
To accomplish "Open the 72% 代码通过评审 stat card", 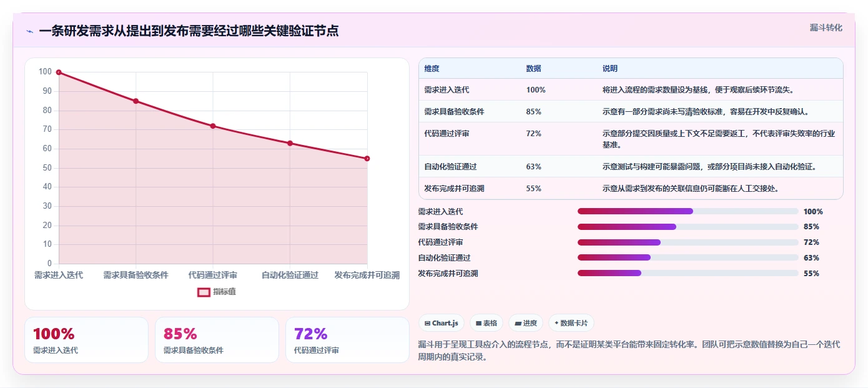I will 347,340.
